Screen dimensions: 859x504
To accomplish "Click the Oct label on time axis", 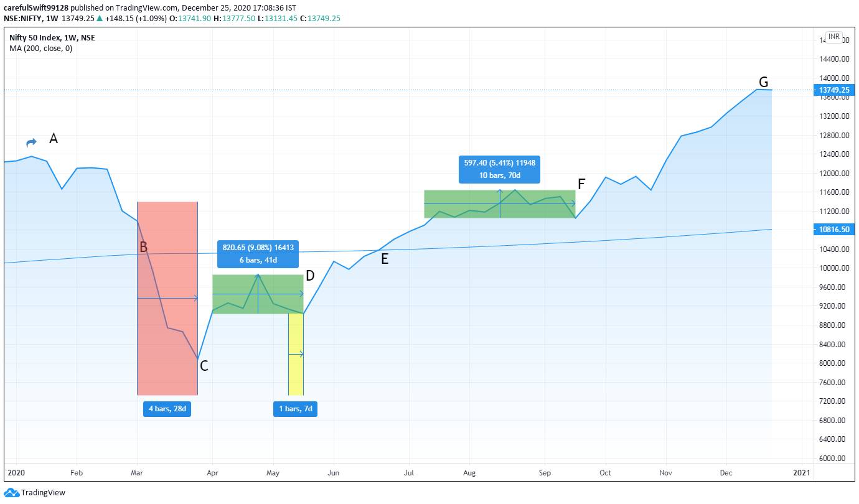I will point(605,473).
